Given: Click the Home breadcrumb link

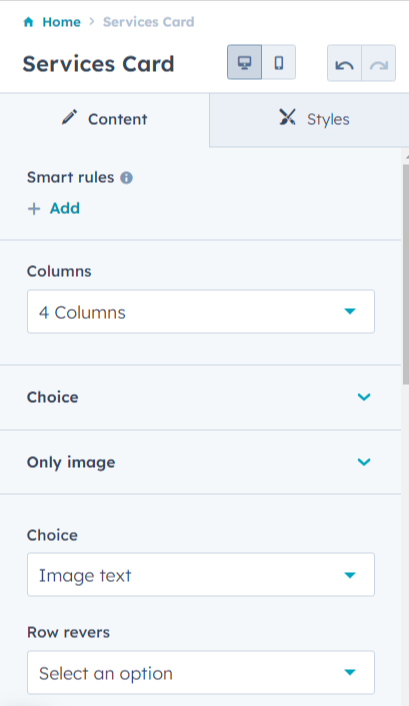Looking at the screenshot, I should click(x=61, y=22).
